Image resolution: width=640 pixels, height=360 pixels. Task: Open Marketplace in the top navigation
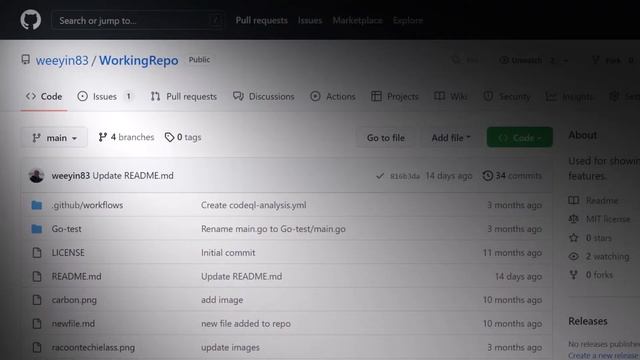tap(358, 20)
